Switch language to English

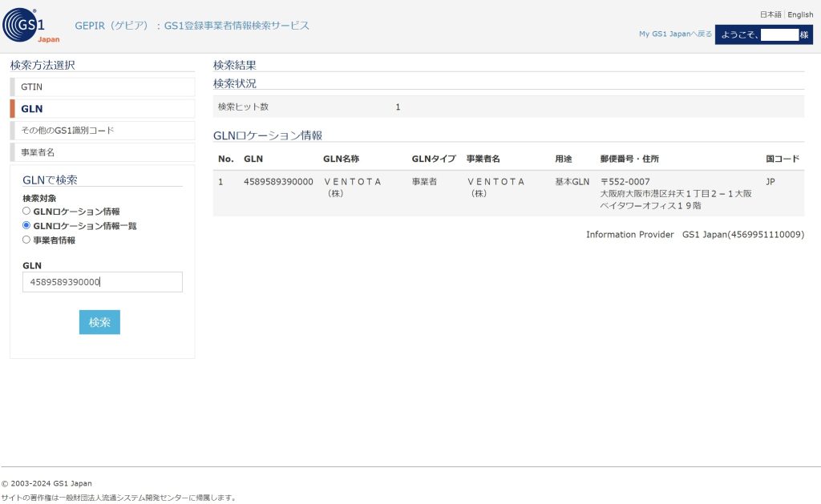pyautogui.click(x=800, y=14)
